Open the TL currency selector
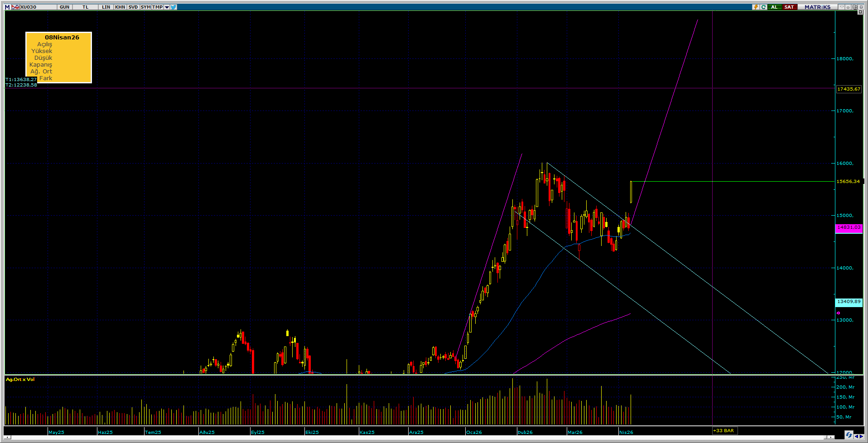This screenshot has width=868, height=443. 86,7
